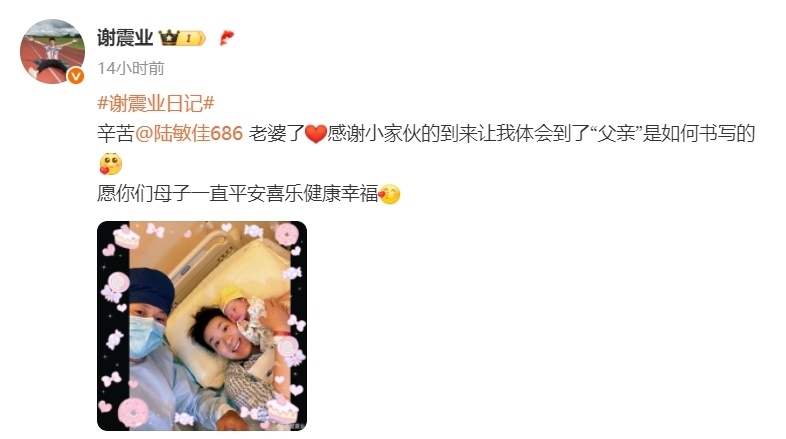Click the red heart emoji after 老婆了

tap(316, 134)
